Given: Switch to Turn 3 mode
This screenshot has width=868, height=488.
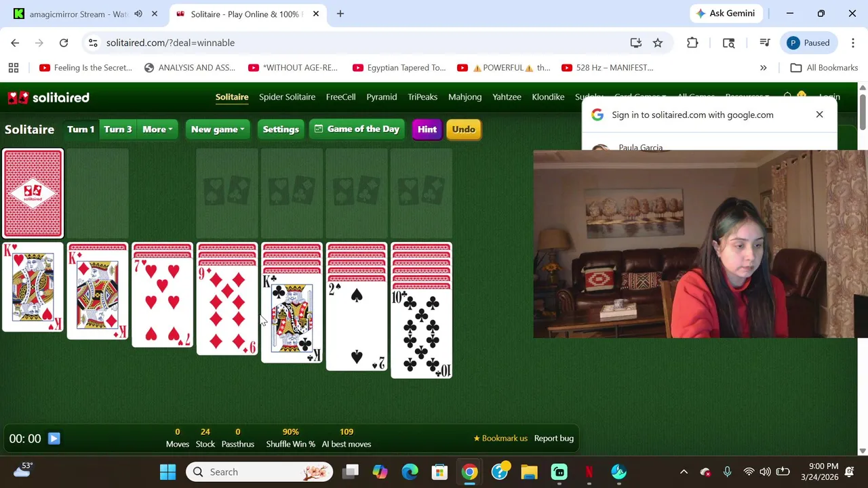Looking at the screenshot, I should point(118,129).
